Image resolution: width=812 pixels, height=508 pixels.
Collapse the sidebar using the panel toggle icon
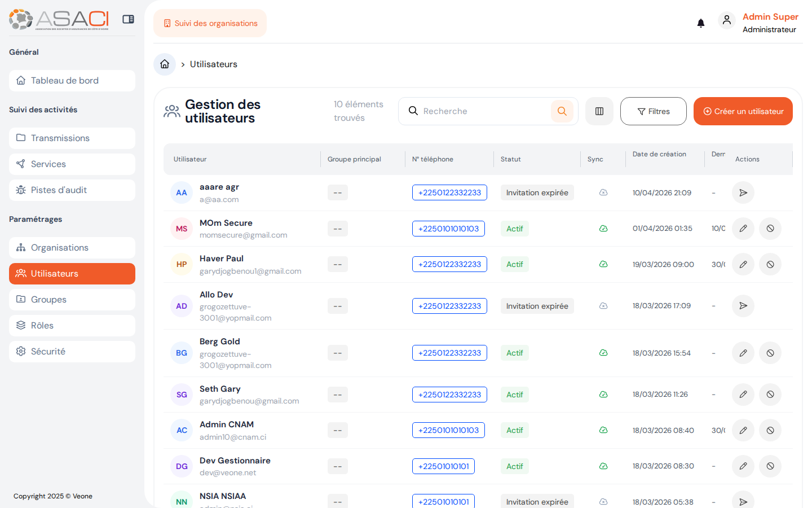pyautogui.click(x=128, y=19)
